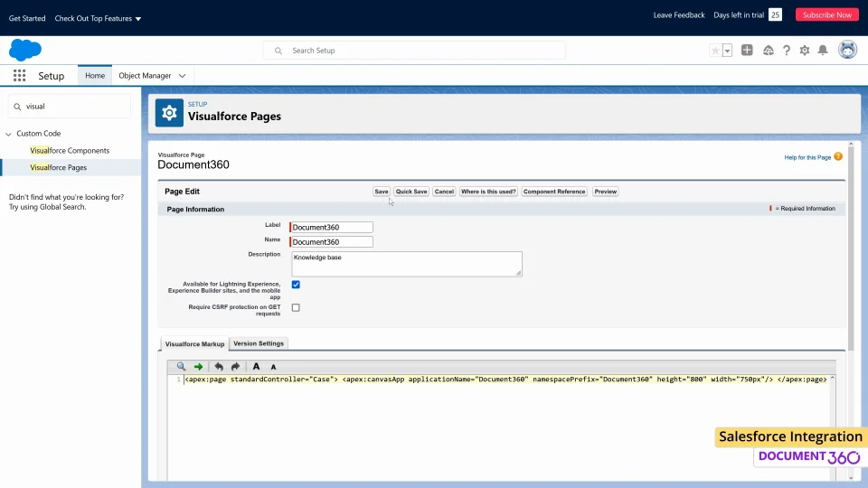Focus the Search Setup field

pyautogui.click(x=414, y=51)
